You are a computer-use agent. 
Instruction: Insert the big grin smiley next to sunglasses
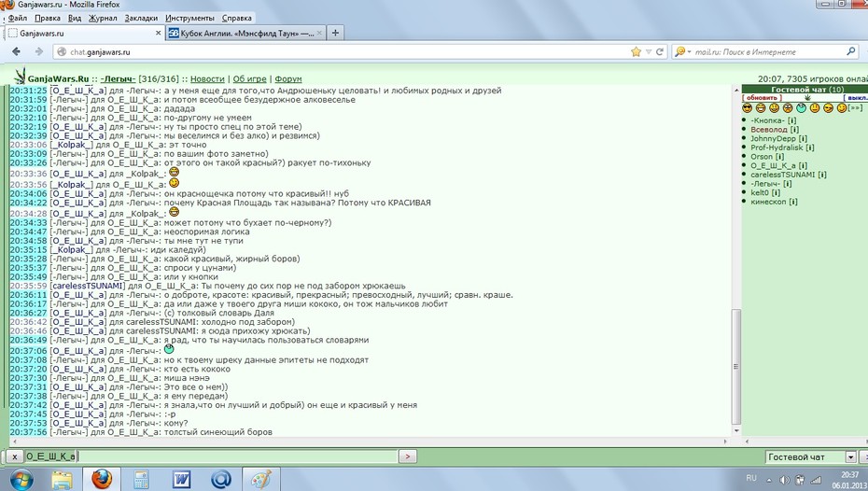click(x=762, y=108)
